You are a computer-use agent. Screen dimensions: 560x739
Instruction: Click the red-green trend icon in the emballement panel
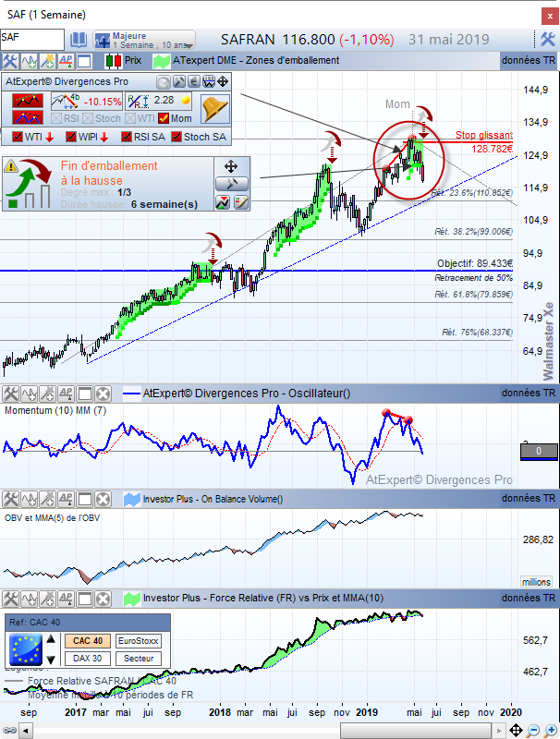coord(223,202)
